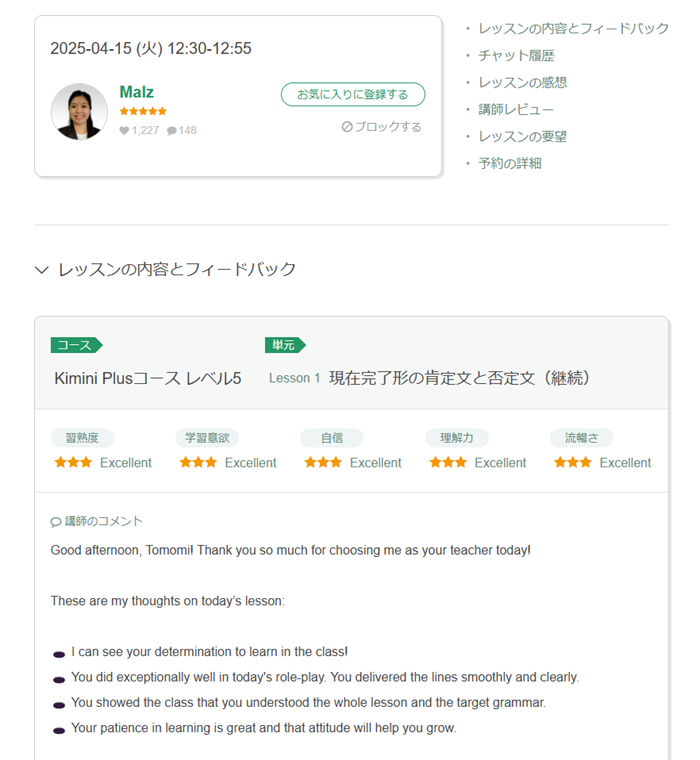Click the 単元 green tag label
This screenshot has width=700, height=760.
point(285,345)
